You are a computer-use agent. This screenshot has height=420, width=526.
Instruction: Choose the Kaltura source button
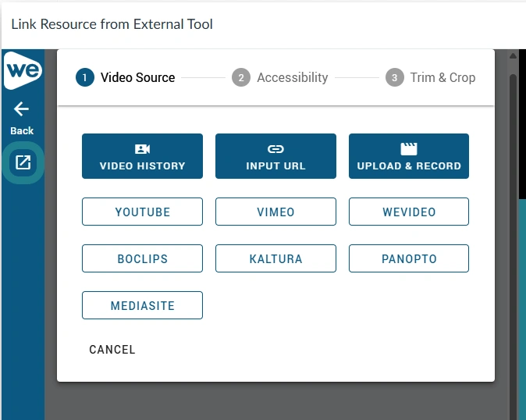point(275,258)
